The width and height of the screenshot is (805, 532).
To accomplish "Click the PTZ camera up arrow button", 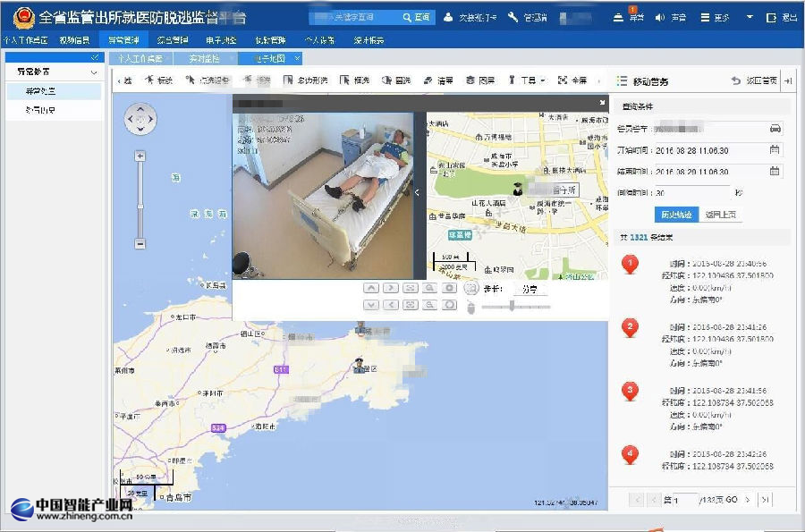I will 372,288.
